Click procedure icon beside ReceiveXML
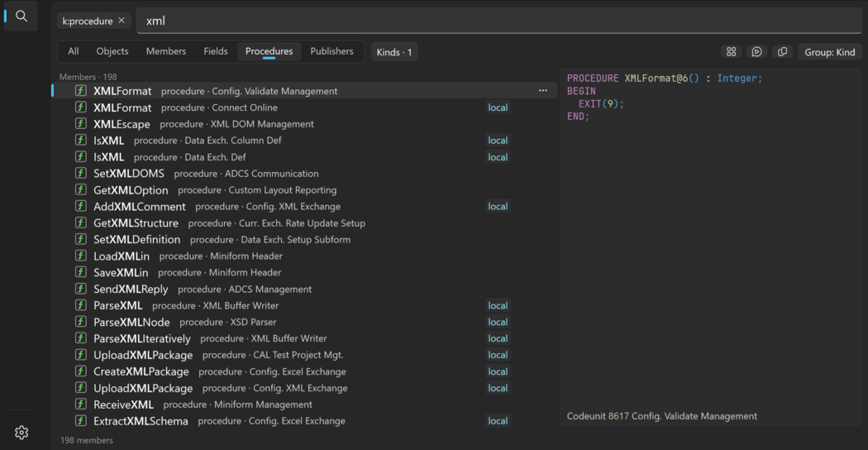Image resolution: width=868 pixels, height=450 pixels. [81, 405]
